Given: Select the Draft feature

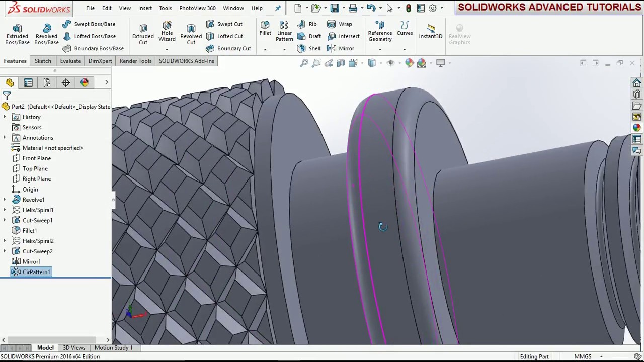Looking at the screenshot, I should tap(309, 36).
